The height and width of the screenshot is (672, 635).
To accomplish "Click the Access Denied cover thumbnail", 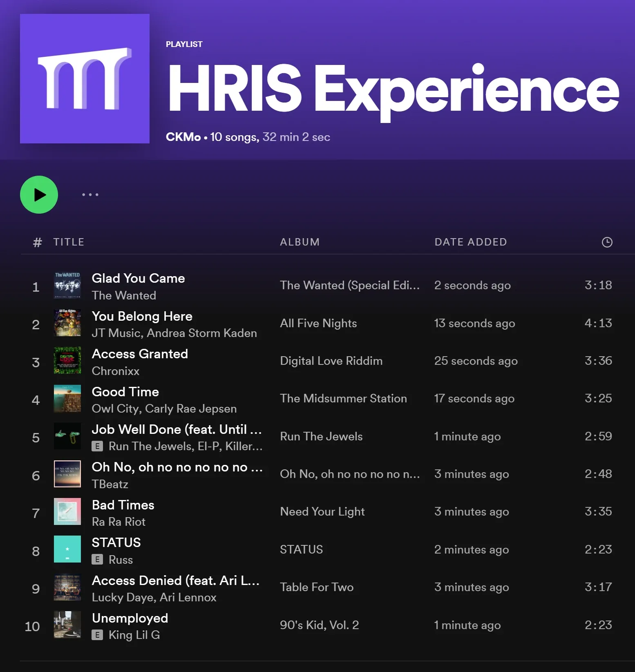I will [67, 587].
